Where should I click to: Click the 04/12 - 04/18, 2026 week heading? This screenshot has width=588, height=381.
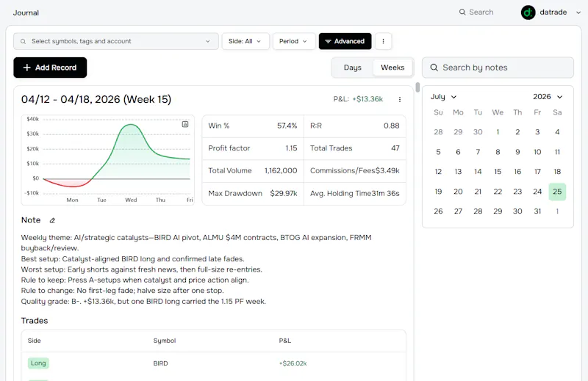click(x=96, y=99)
